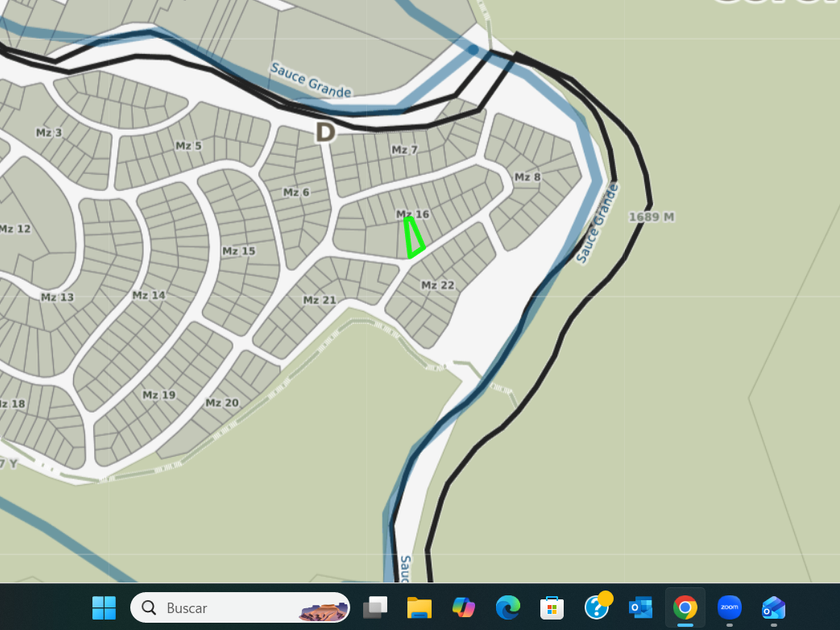The width and height of the screenshot is (840, 630).
Task: Click the Mz 7 block label
Action: tap(404, 150)
